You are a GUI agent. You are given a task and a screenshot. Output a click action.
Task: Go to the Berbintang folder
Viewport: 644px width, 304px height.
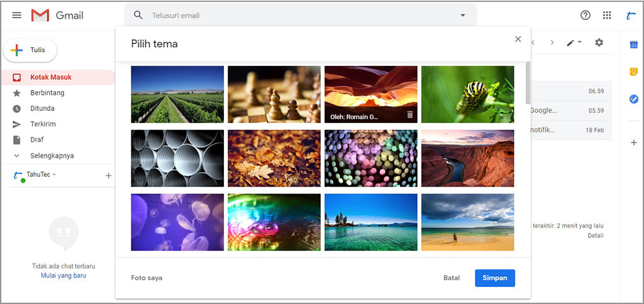click(x=47, y=93)
